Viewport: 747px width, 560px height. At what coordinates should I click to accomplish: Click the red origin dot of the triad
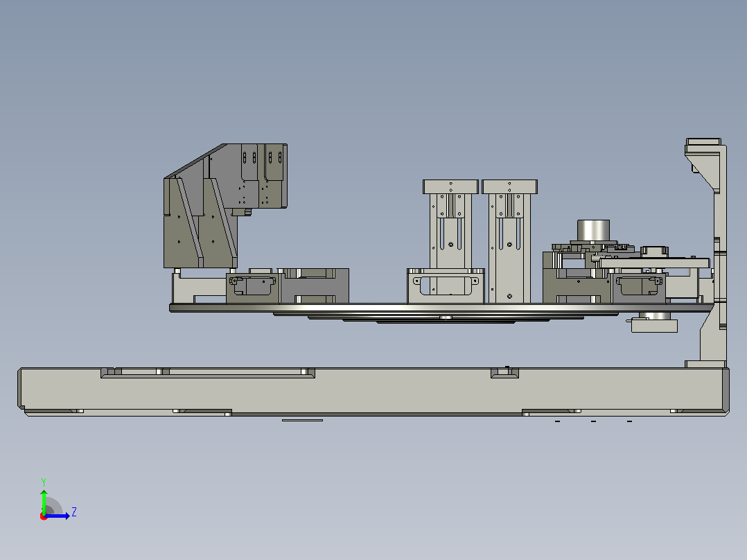(x=44, y=517)
